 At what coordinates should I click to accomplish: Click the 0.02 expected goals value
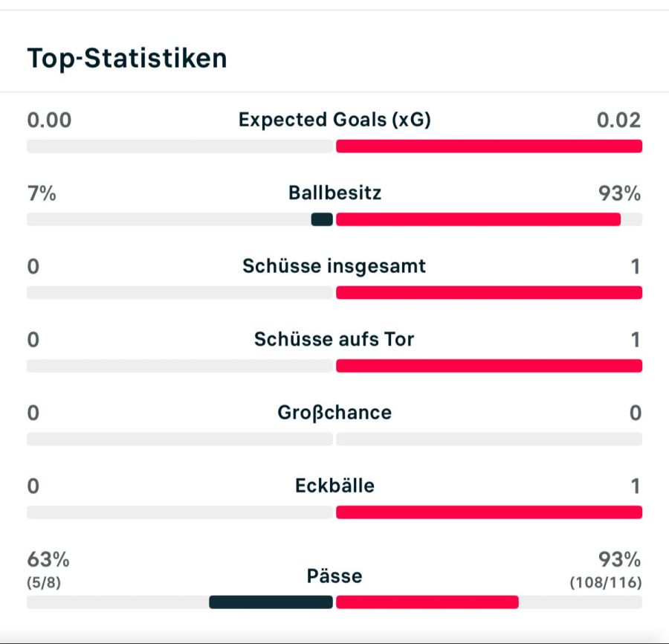coord(618,120)
